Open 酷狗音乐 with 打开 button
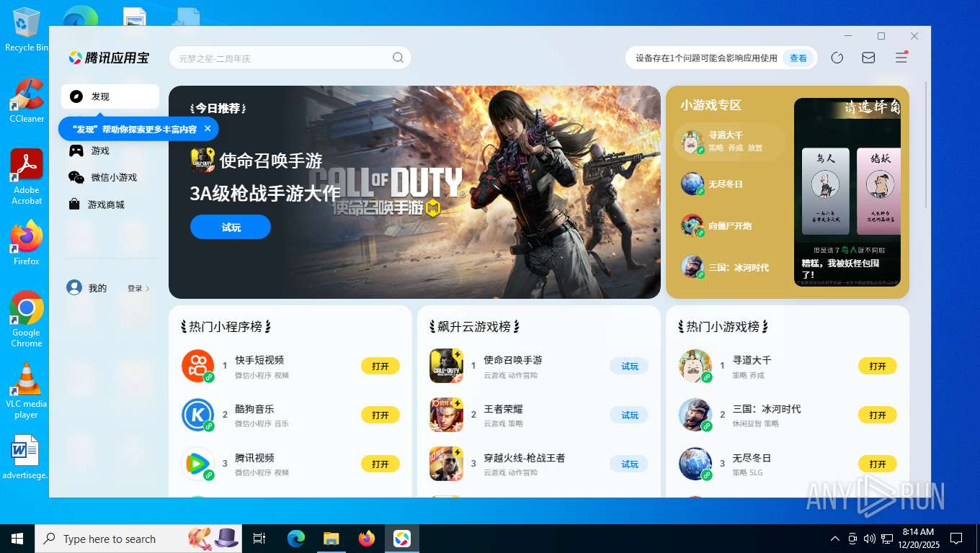The height and width of the screenshot is (553, 980). pyautogui.click(x=380, y=415)
